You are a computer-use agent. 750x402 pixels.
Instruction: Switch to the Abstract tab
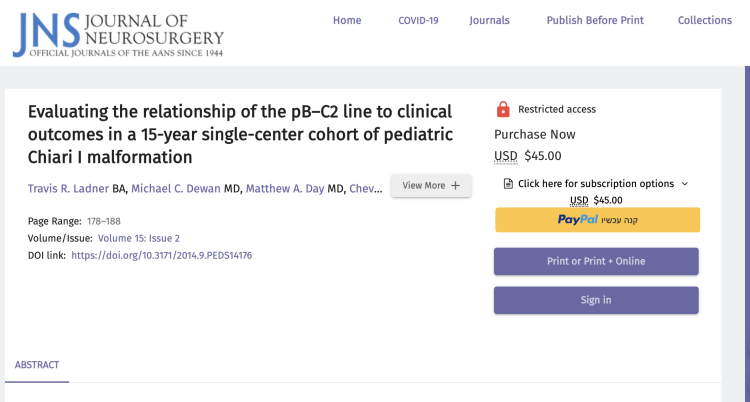[x=37, y=365]
